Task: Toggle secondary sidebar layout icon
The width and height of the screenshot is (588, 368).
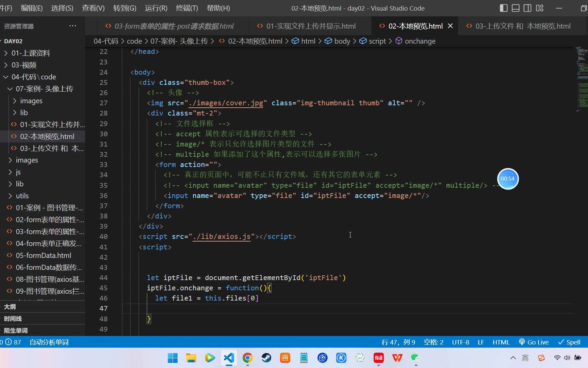Action: (x=527, y=8)
